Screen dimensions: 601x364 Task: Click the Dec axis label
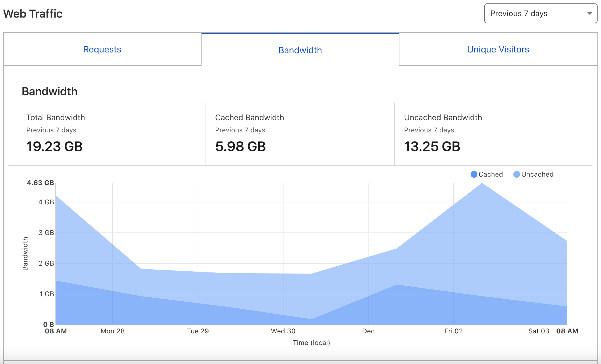point(368,331)
